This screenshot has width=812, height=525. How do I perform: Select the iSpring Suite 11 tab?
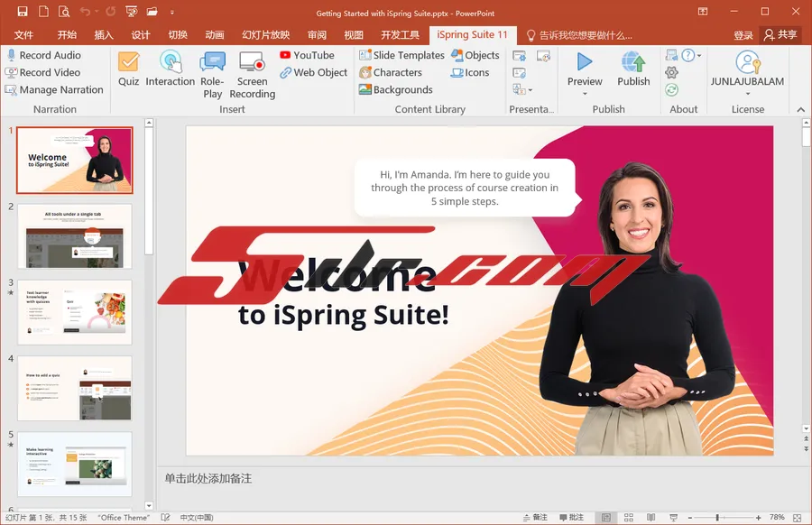pyautogui.click(x=472, y=34)
